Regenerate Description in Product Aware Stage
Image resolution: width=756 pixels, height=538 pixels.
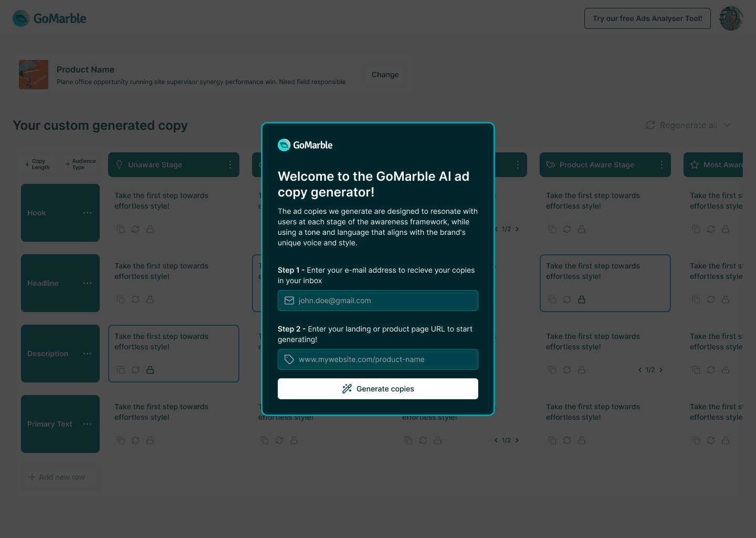[x=567, y=370]
